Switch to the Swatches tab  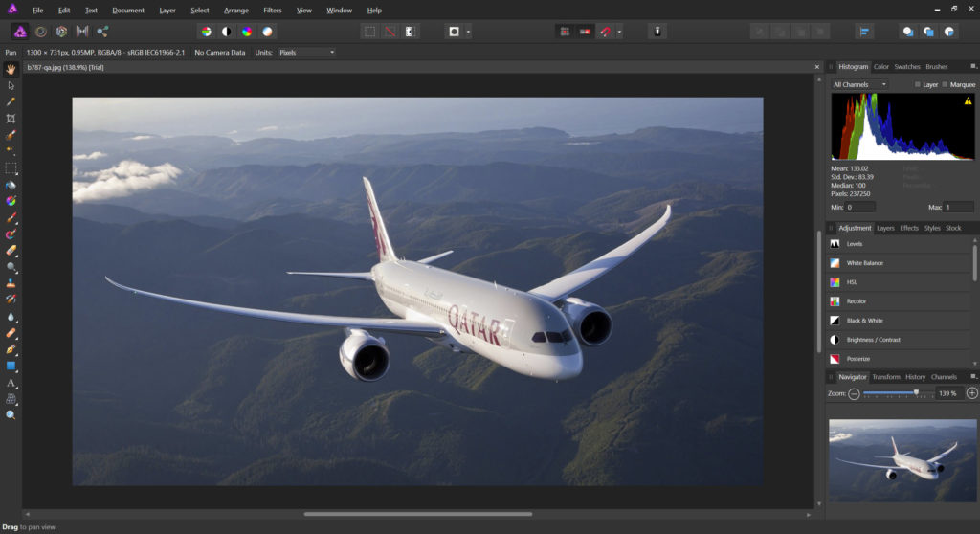907,67
